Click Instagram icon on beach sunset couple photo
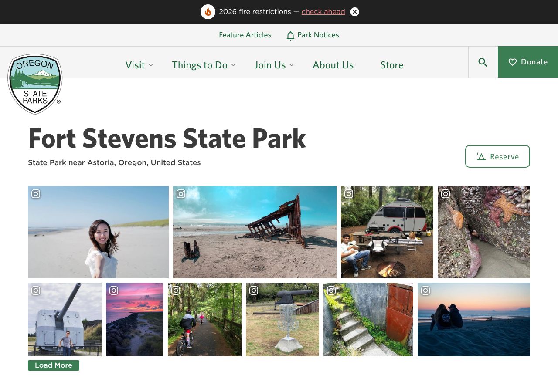Image resolution: width=558 pixels, height=392 pixels. (425, 291)
